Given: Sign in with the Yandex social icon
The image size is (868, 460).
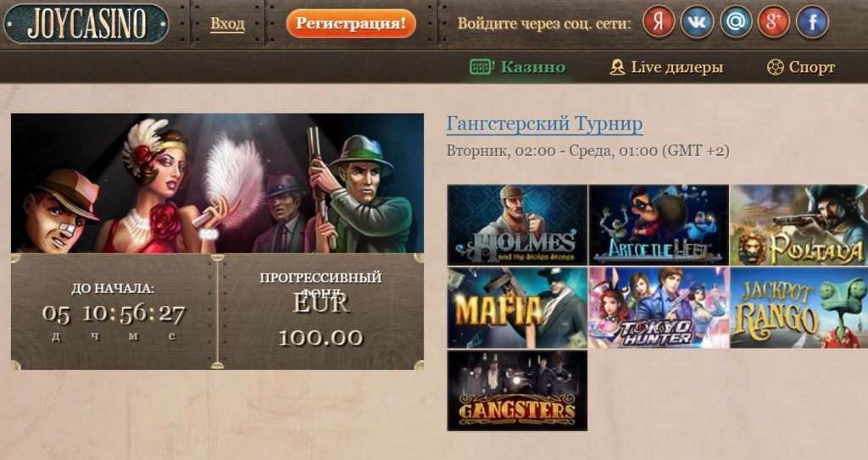Looking at the screenshot, I should click(x=658, y=22).
